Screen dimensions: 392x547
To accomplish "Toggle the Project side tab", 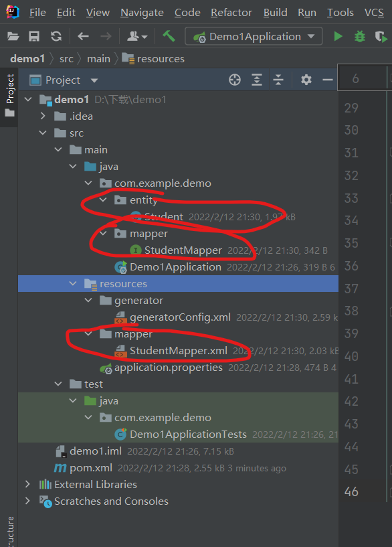I will 9,96.
